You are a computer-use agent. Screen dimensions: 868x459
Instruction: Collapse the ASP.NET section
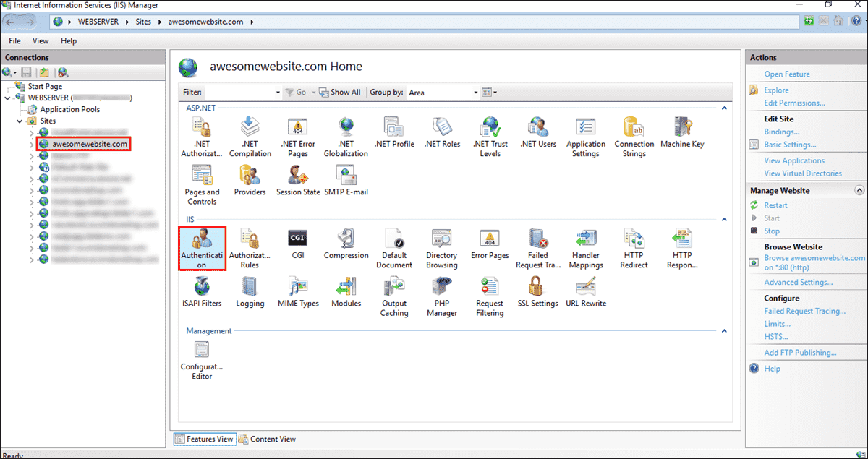[x=723, y=107]
